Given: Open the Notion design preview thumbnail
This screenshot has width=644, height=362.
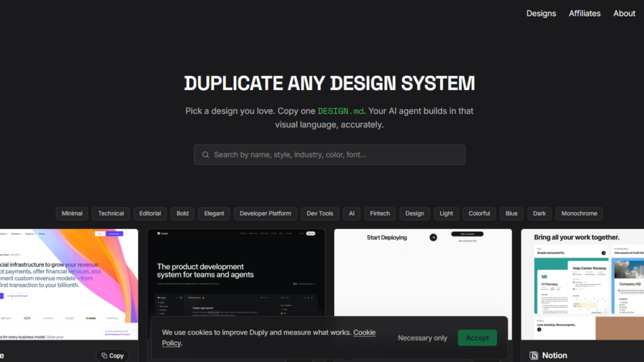Looking at the screenshot, I should point(582,284).
